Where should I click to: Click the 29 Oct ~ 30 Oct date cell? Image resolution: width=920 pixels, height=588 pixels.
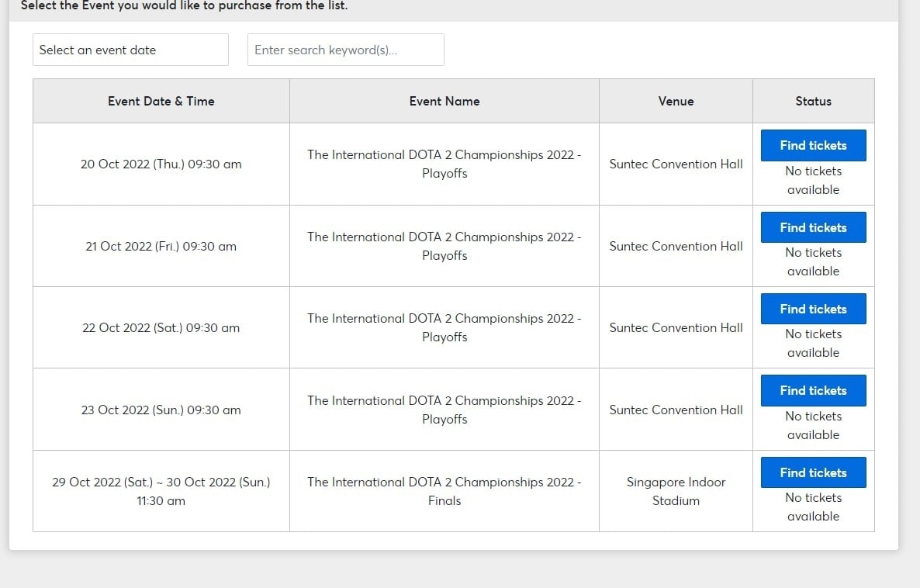161,491
